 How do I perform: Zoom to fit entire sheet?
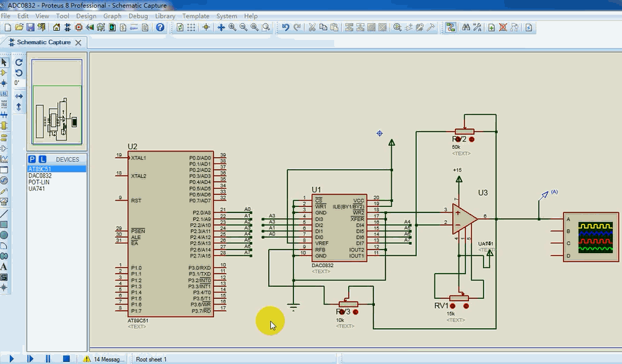pyautogui.click(x=254, y=27)
